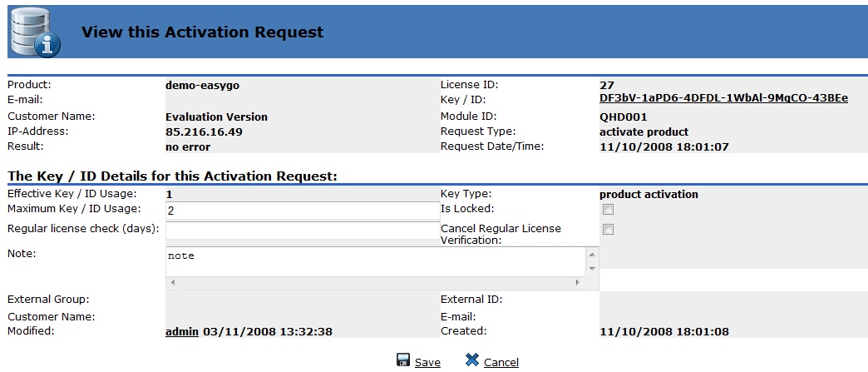
Task: Click the Regular license check days field
Action: click(302, 230)
